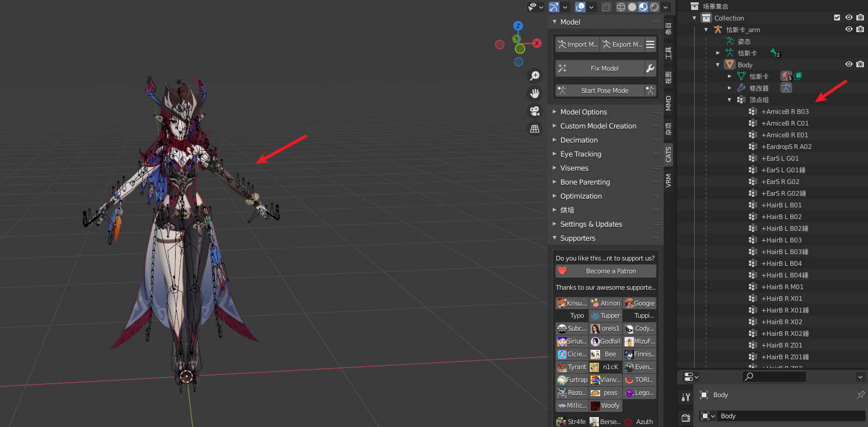868x427 pixels.
Task: Expand the Eye Tracking panel
Action: tap(555, 154)
